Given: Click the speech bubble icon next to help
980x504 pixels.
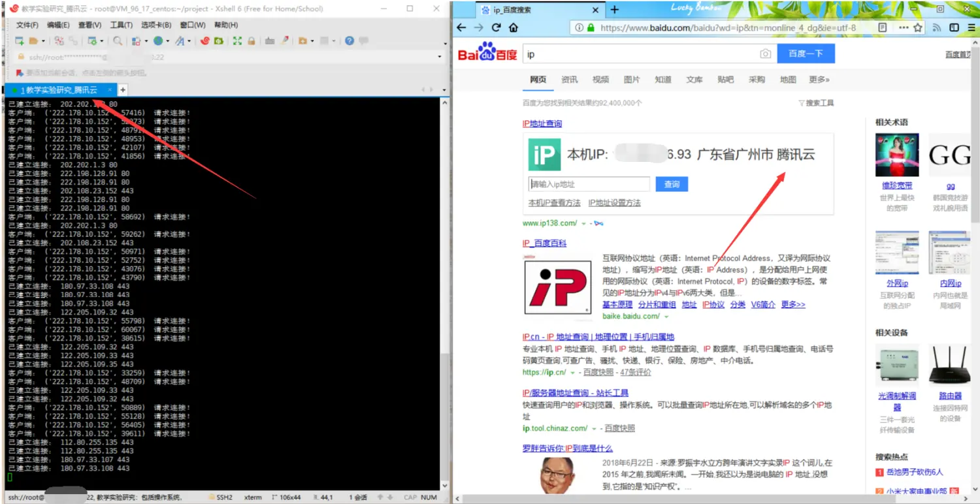Looking at the screenshot, I should coord(364,40).
